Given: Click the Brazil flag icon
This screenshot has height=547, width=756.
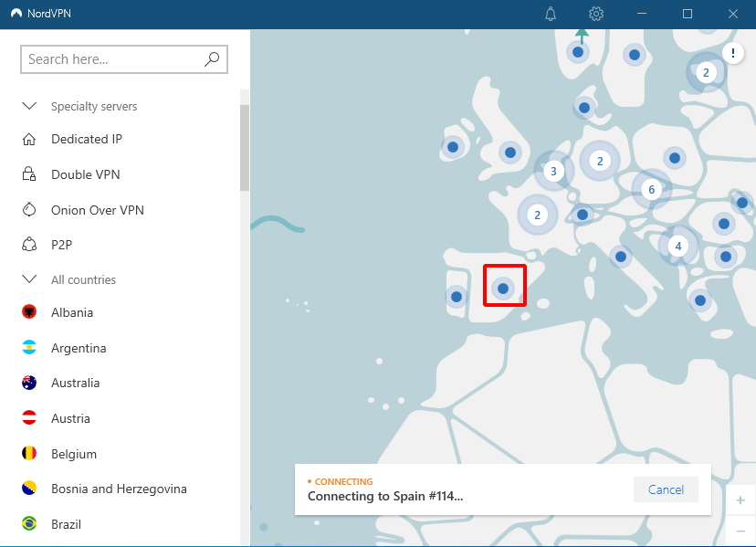Looking at the screenshot, I should (x=29, y=523).
